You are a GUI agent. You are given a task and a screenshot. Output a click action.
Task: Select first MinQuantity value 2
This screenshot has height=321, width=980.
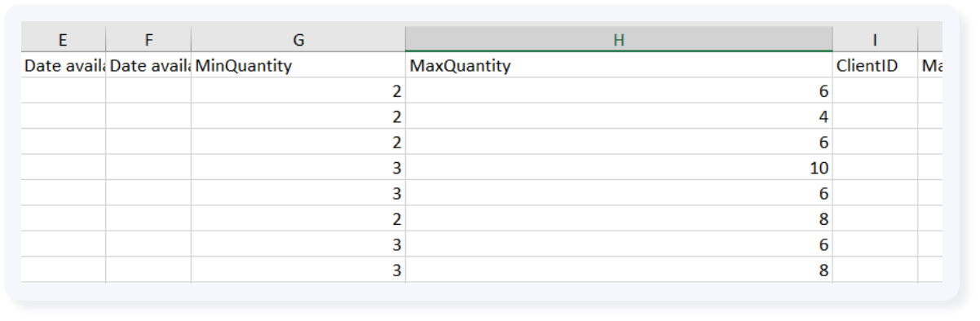coord(298,91)
